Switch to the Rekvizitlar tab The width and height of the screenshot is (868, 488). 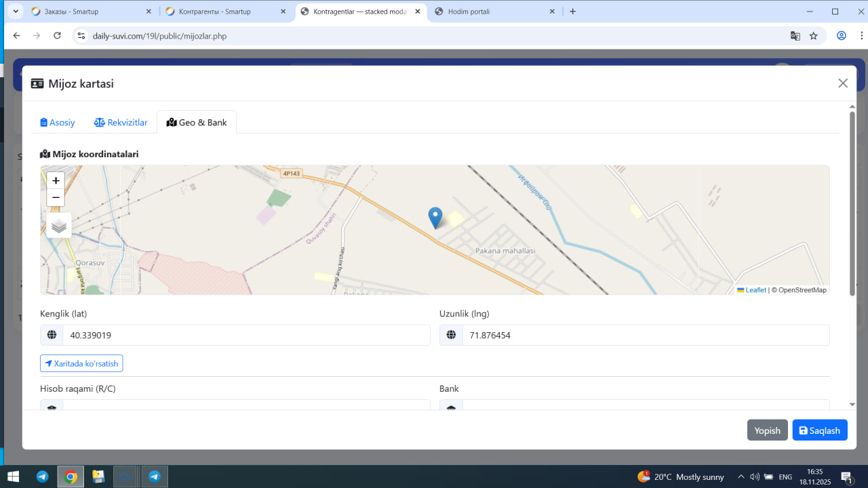click(121, 123)
